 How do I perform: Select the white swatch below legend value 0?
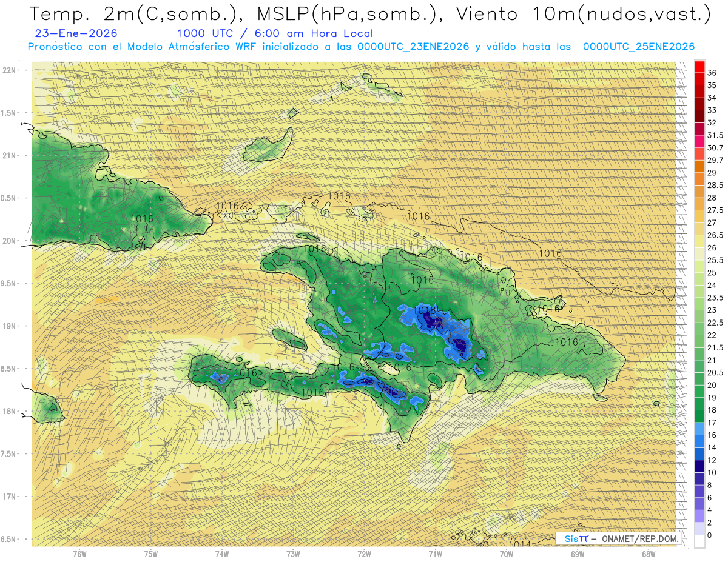699,541
